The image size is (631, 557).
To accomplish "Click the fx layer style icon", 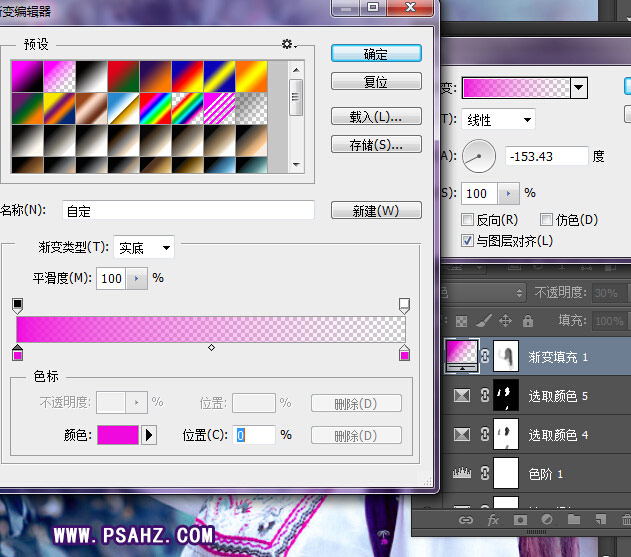I will [493, 520].
